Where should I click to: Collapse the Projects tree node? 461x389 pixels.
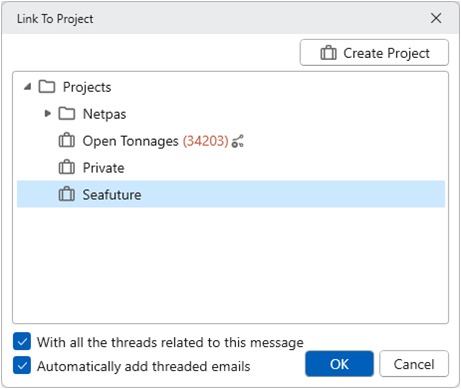[x=28, y=87]
